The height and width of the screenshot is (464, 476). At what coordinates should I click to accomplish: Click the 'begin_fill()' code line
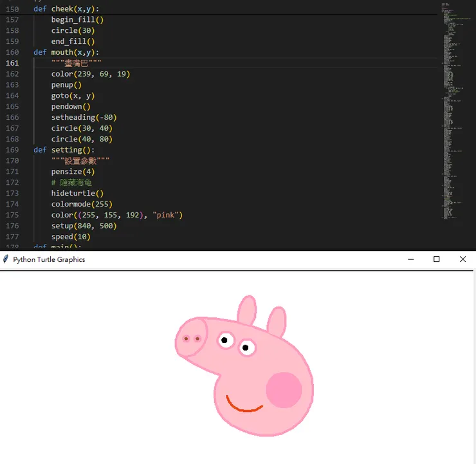tap(77, 20)
